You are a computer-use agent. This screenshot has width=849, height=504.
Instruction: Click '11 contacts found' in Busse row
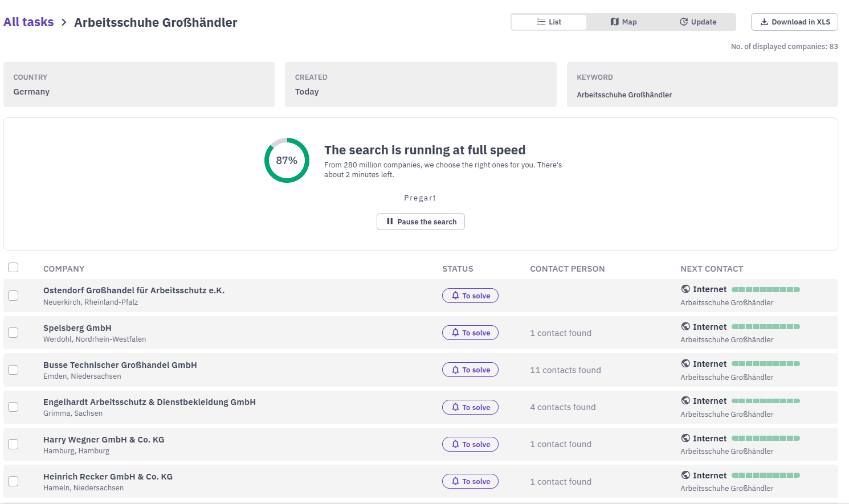tap(565, 370)
